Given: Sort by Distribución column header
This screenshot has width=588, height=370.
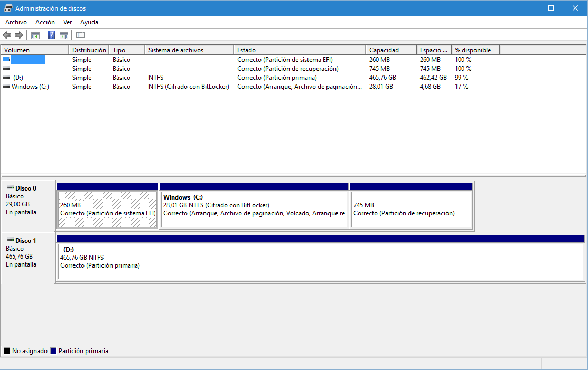Looking at the screenshot, I should tap(89, 50).
